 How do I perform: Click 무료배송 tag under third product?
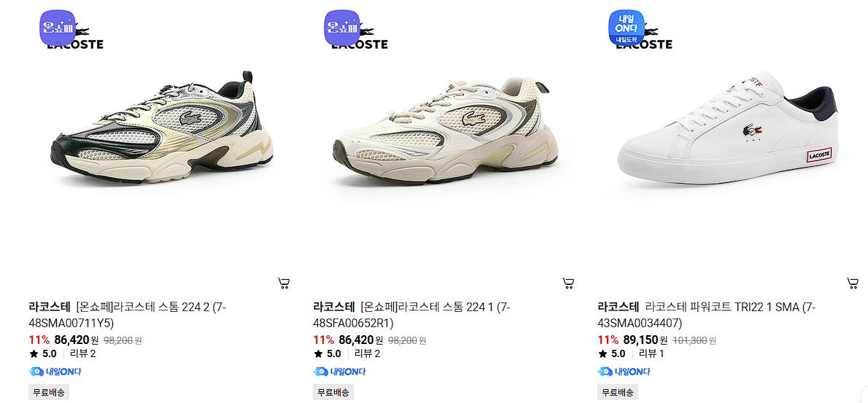point(618,393)
